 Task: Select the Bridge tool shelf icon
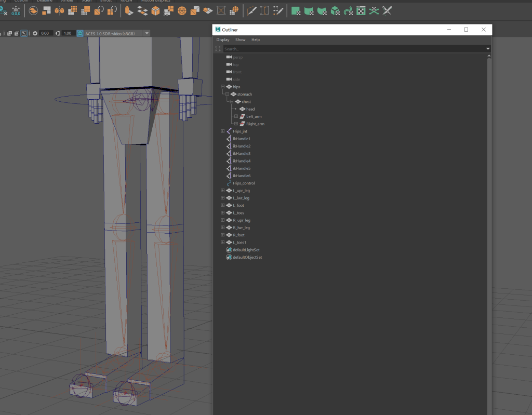tap(142, 11)
